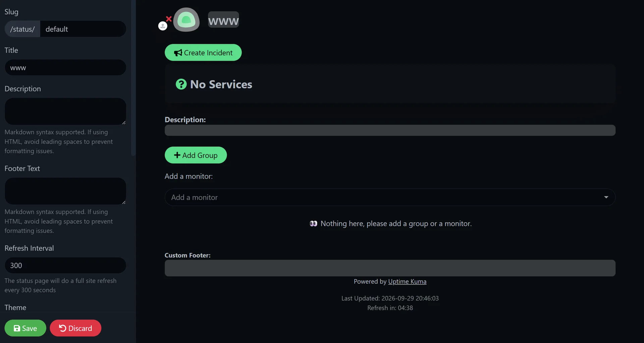This screenshot has width=644, height=343.
Task: Click the main Description editable area
Action: coord(390,130)
